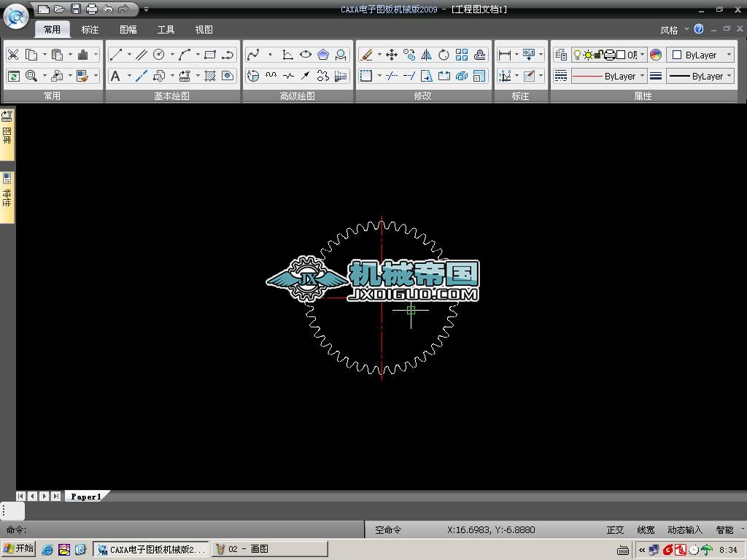
Task: Expand the Arc tool dropdown arrow
Action: 198,55
